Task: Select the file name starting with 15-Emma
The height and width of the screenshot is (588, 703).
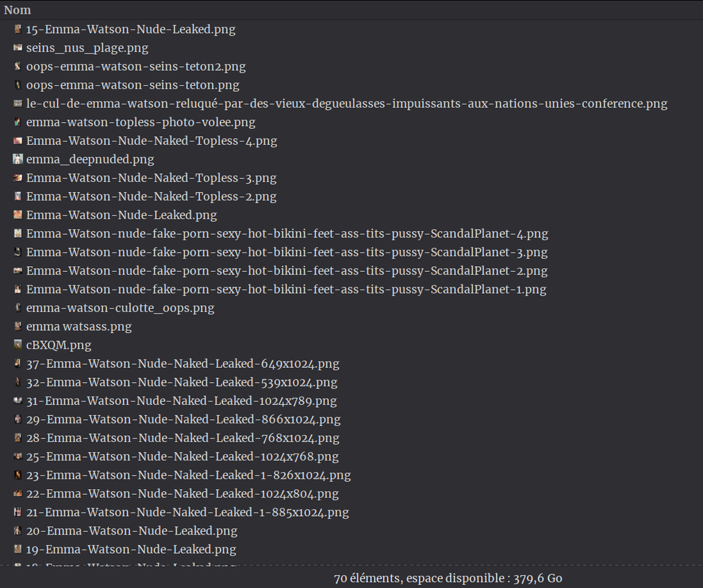Action: pyautogui.click(x=131, y=30)
